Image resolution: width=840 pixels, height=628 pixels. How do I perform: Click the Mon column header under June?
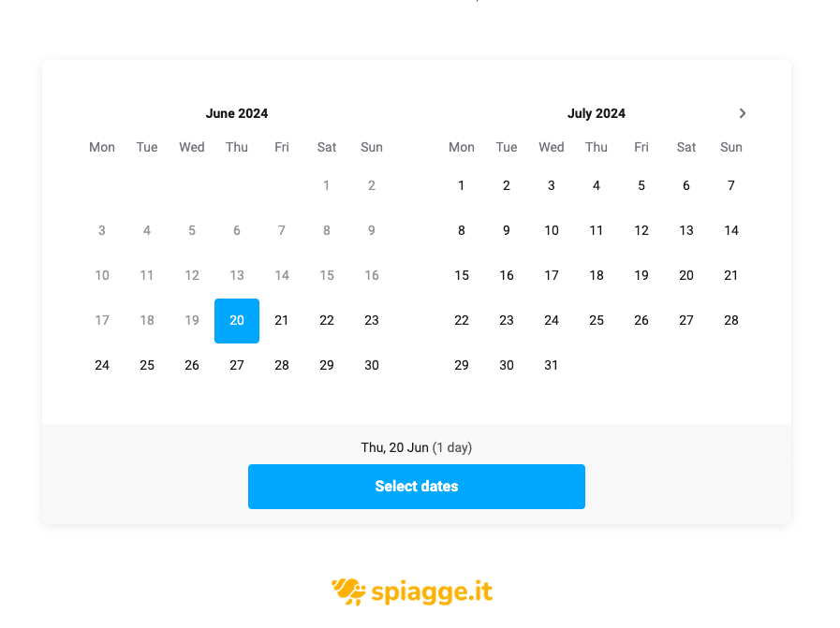(x=101, y=147)
